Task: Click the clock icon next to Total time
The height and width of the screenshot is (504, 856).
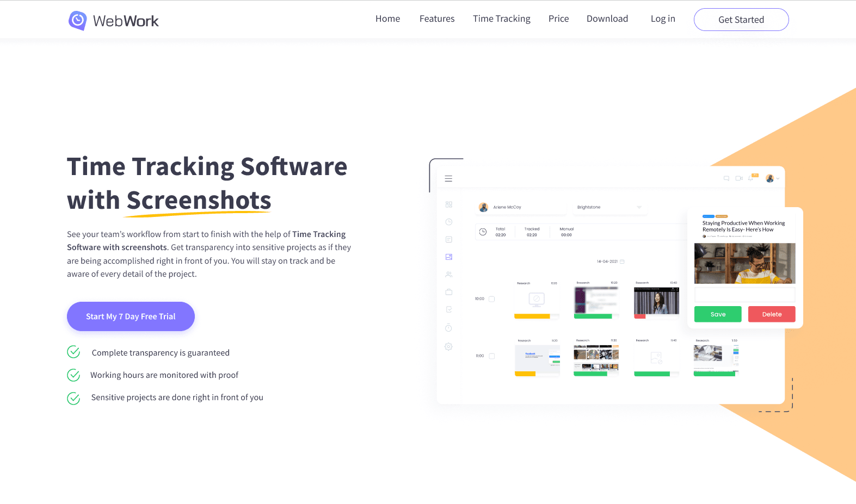Action: pyautogui.click(x=483, y=232)
